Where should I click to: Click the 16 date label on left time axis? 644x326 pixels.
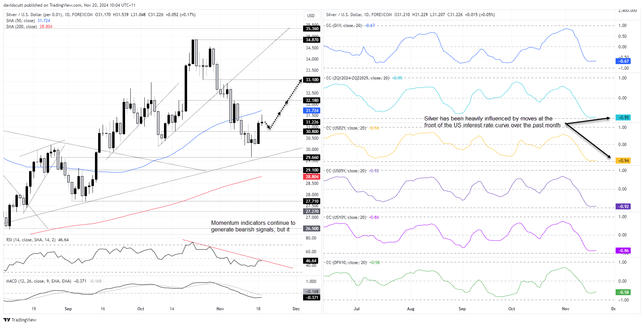(103, 309)
